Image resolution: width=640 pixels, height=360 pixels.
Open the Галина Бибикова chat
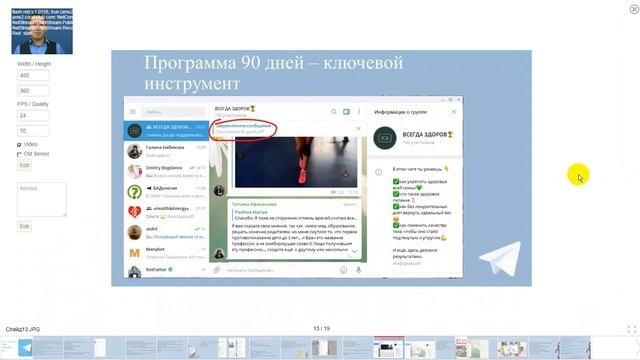pyautogui.click(x=166, y=151)
